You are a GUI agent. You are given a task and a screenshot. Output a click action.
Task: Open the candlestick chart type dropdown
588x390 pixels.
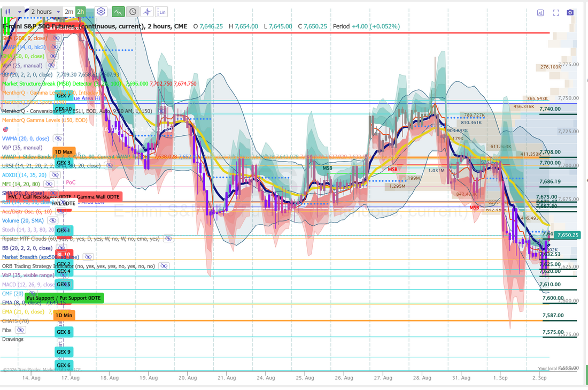click(13, 12)
